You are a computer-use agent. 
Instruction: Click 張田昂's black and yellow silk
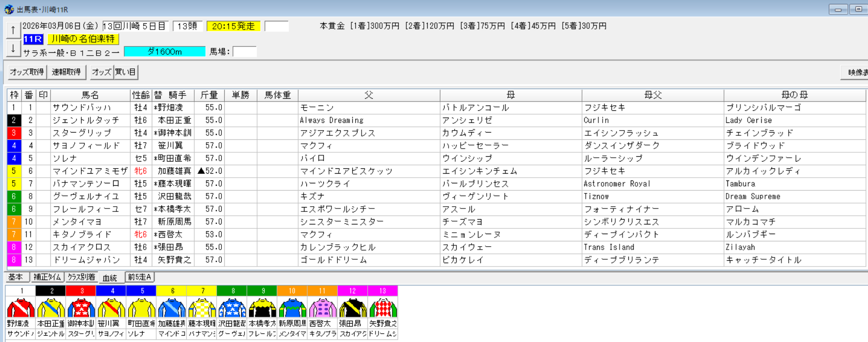(x=352, y=308)
